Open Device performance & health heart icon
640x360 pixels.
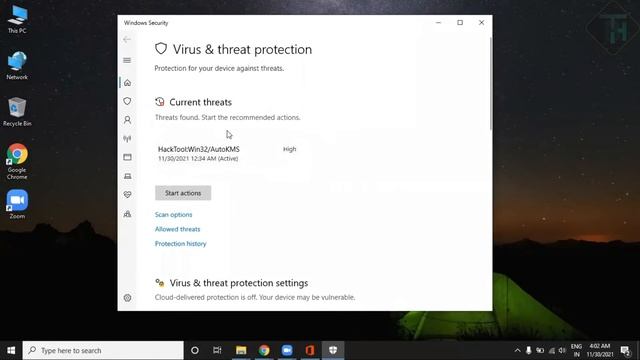(127, 195)
